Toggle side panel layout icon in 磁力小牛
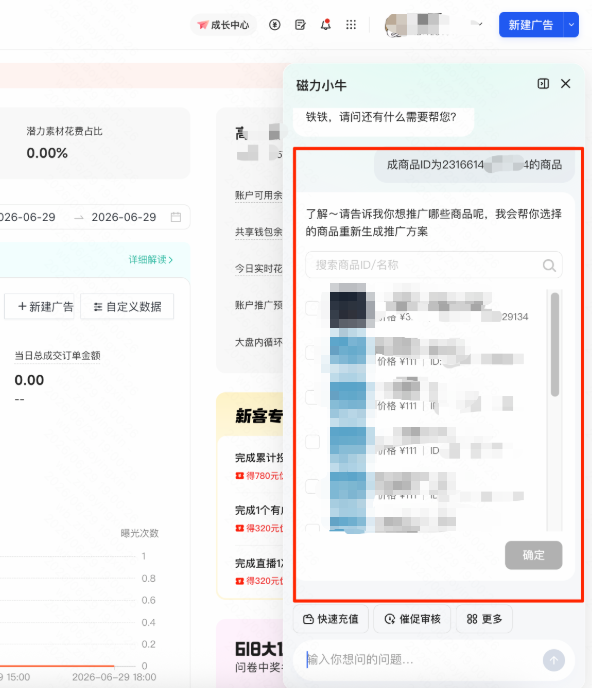Image resolution: width=592 pixels, height=688 pixels. click(543, 84)
